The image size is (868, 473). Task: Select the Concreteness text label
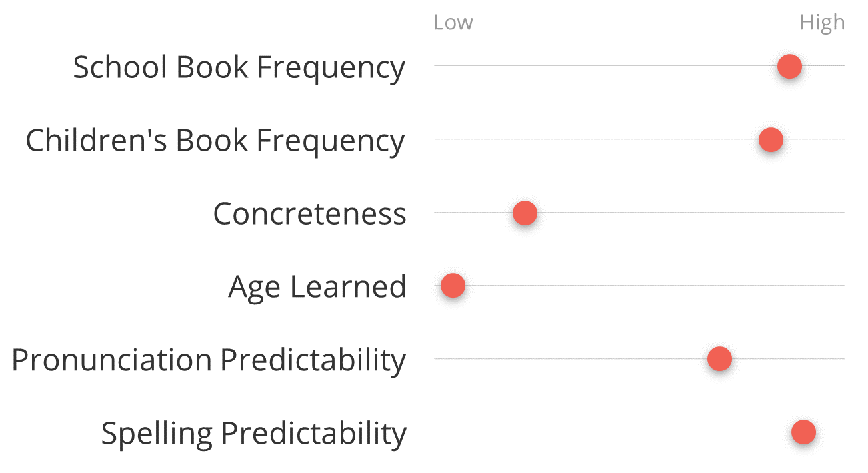pyautogui.click(x=309, y=214)
